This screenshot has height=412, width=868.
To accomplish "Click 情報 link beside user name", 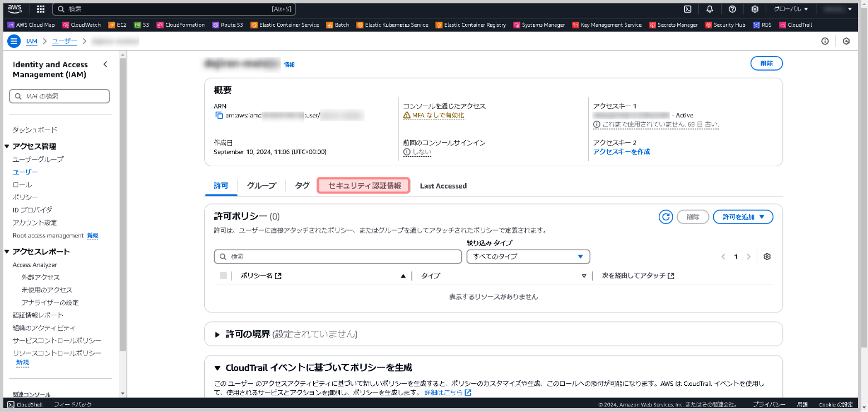I will pos(289,65).
